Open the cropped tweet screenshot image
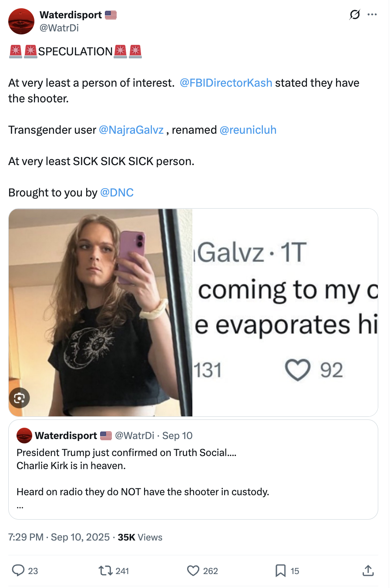 click(x=286, y=312)
